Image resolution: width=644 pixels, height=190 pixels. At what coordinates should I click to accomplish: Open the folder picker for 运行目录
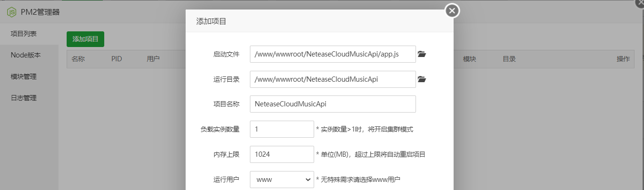tap(422, 79)
